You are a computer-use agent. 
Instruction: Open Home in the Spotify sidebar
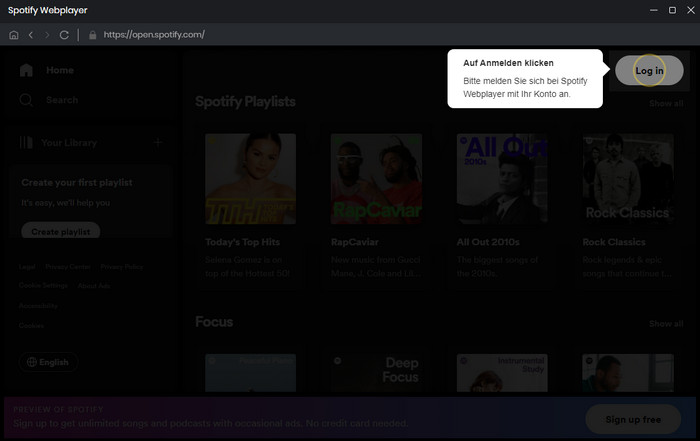point(60,70)
